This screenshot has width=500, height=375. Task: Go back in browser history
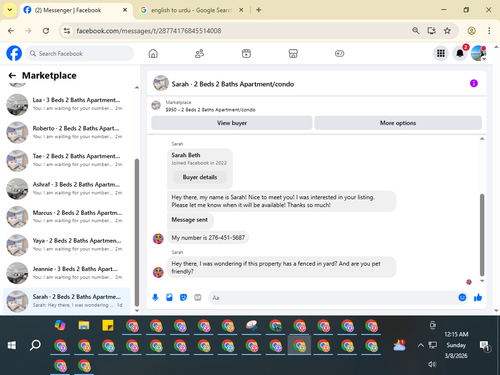[11, 31]
